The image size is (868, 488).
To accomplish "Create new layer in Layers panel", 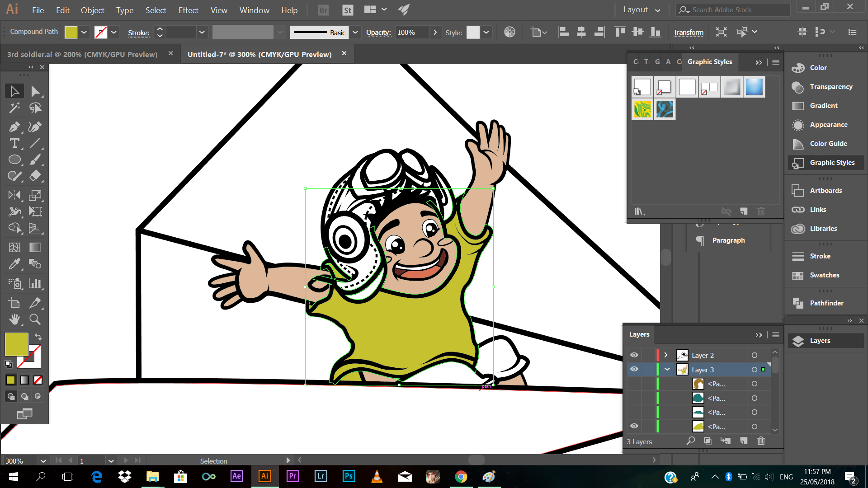I will (x=744, y=441).
